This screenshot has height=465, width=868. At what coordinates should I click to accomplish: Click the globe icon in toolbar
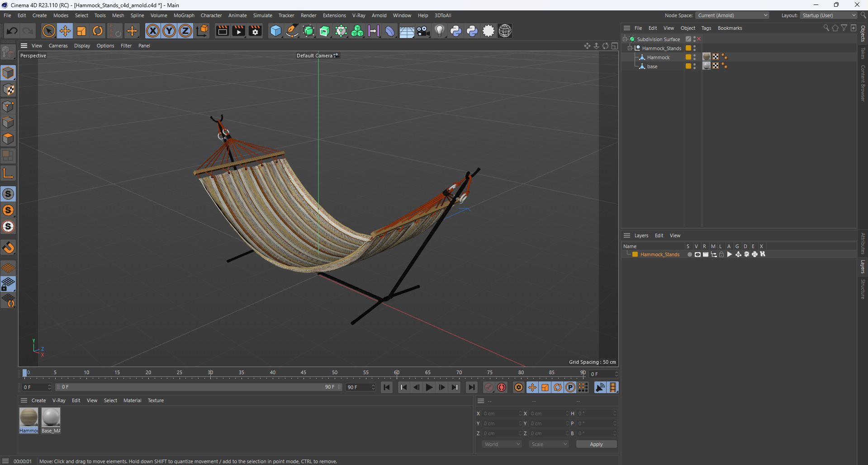tap(505, 31)
